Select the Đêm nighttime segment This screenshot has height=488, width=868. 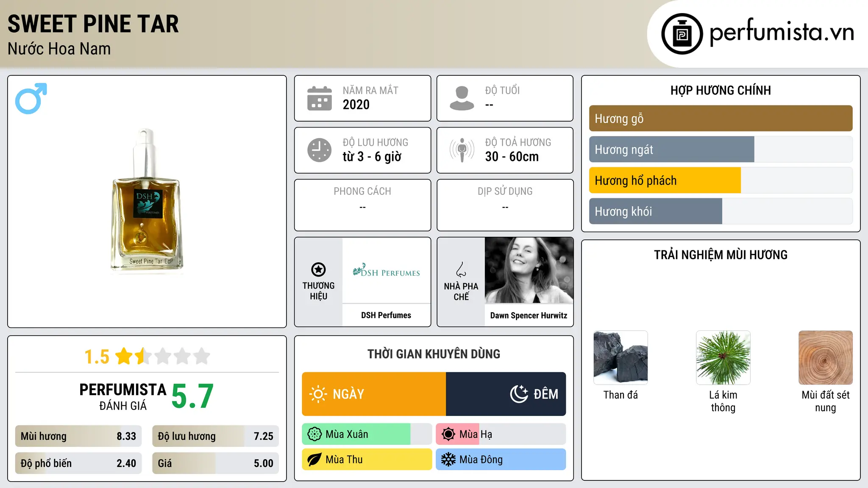pyautogui.click(x=506, y=394)
